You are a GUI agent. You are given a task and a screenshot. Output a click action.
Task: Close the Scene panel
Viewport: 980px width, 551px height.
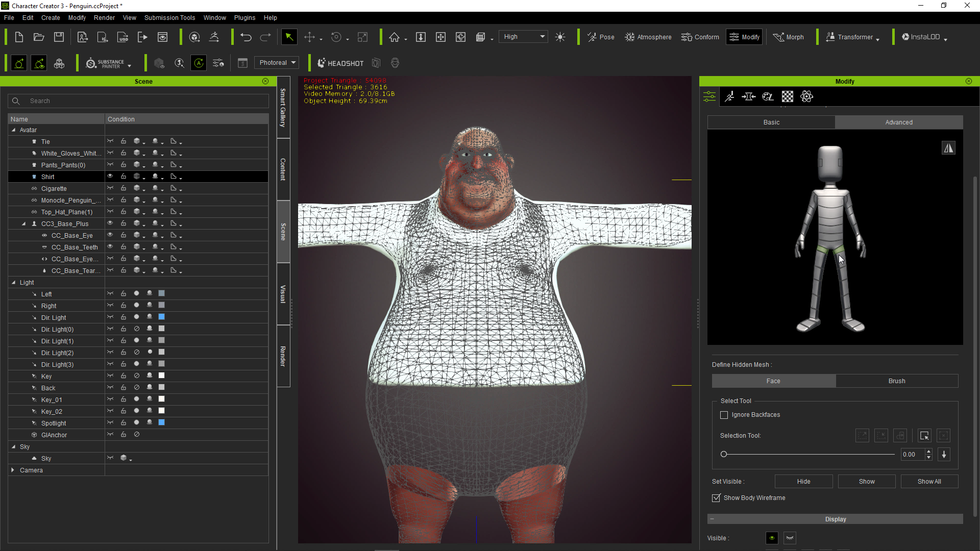tap(265, 81)
